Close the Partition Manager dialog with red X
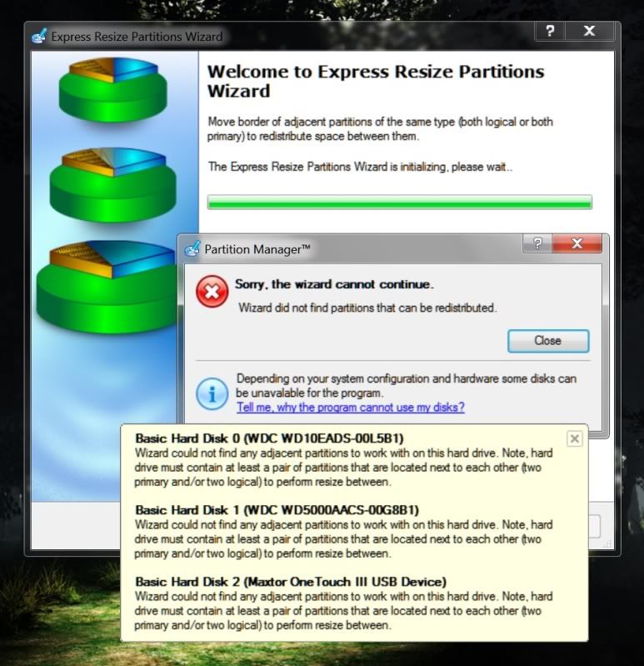The width and height of the screenshot is (644, 666). [x=577, y=243]
